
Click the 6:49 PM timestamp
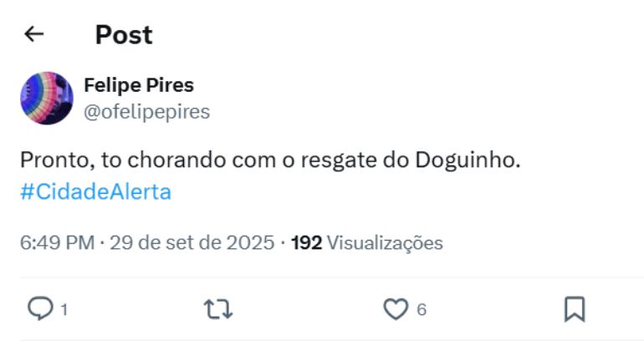click(56, 243)
